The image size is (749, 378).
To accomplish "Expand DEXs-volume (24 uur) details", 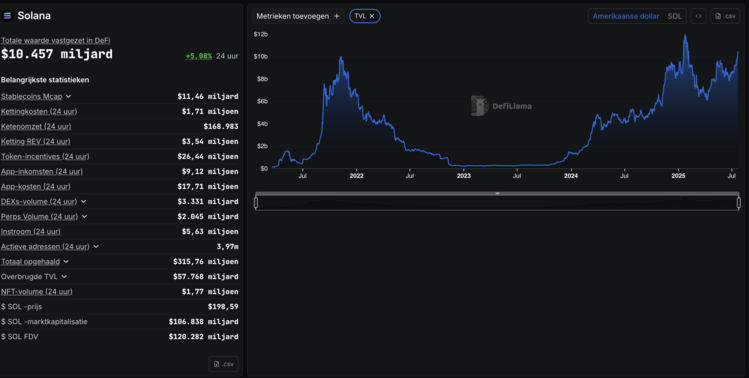I will [84, 202].
